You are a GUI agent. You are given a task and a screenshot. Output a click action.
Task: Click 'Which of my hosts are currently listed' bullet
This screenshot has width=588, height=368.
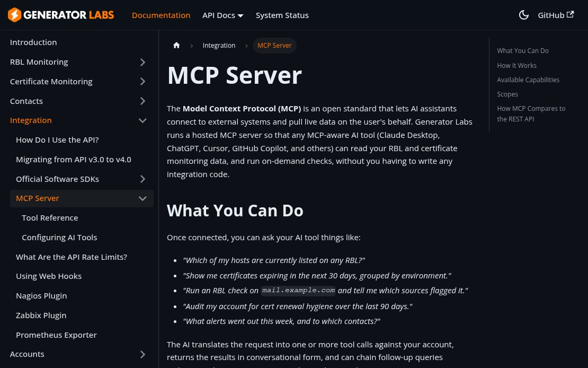[274, 260]
